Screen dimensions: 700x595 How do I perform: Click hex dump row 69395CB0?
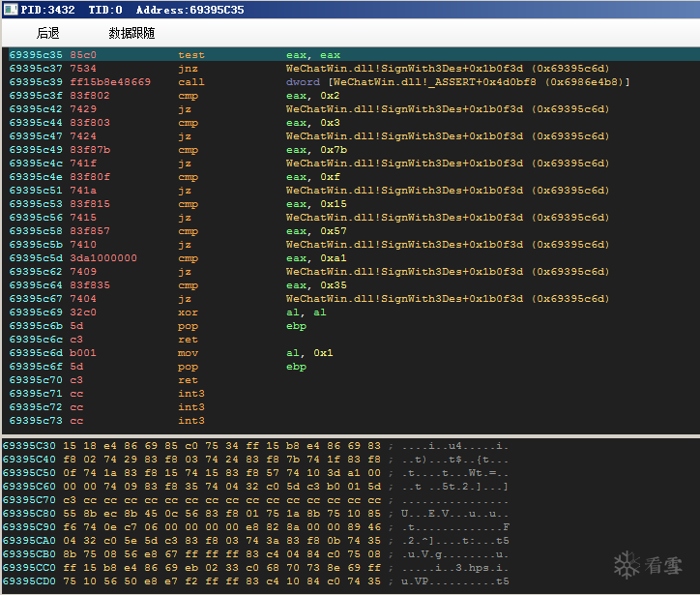pos(255,554)
